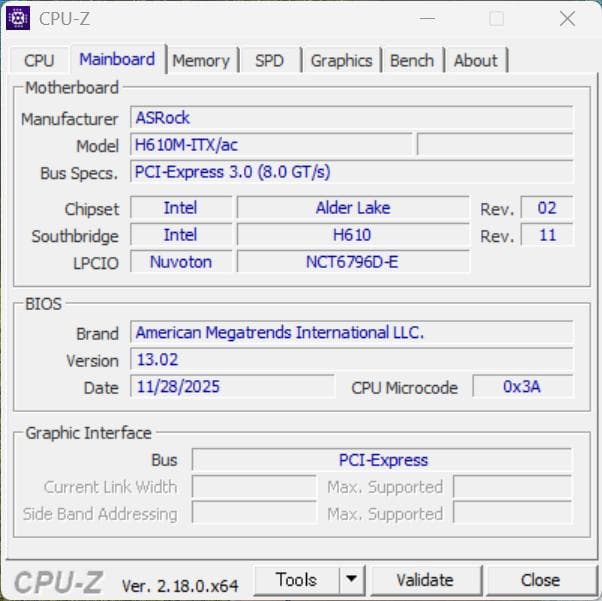Click Chipset Rev. value 02
The height and width of the screenshot is (601, 602).
547,208
